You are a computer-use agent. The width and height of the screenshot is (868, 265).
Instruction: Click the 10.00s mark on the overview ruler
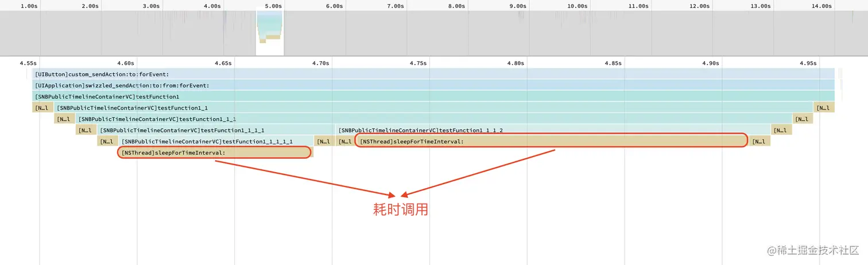click(577, 6)
